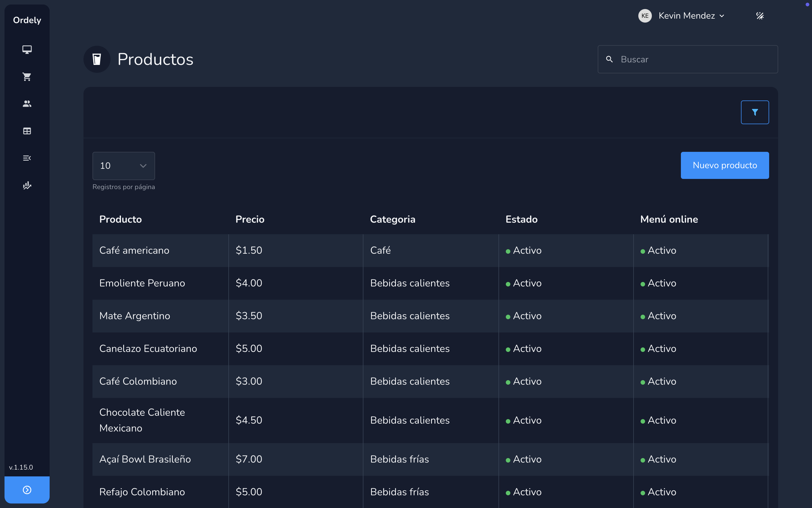This screenshot has height=508, width=812.
Task: Click Estado Activo for Canelazo Ecuatoriano
Action: pyautogui.click(x=524, y=349)
